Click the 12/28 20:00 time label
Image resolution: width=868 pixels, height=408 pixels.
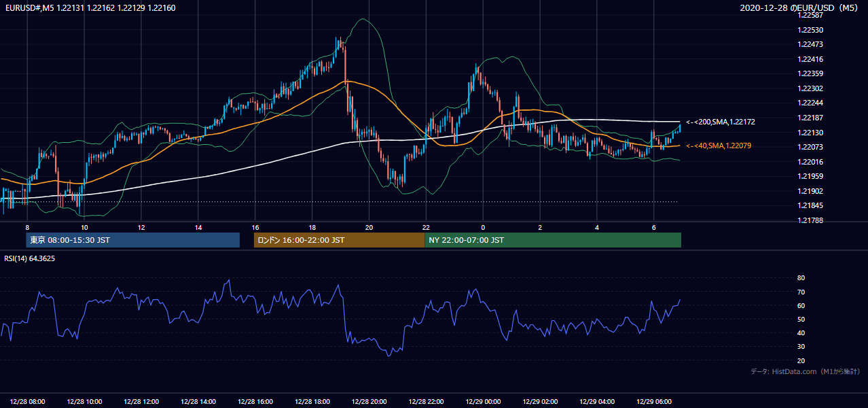coord(369,402)
